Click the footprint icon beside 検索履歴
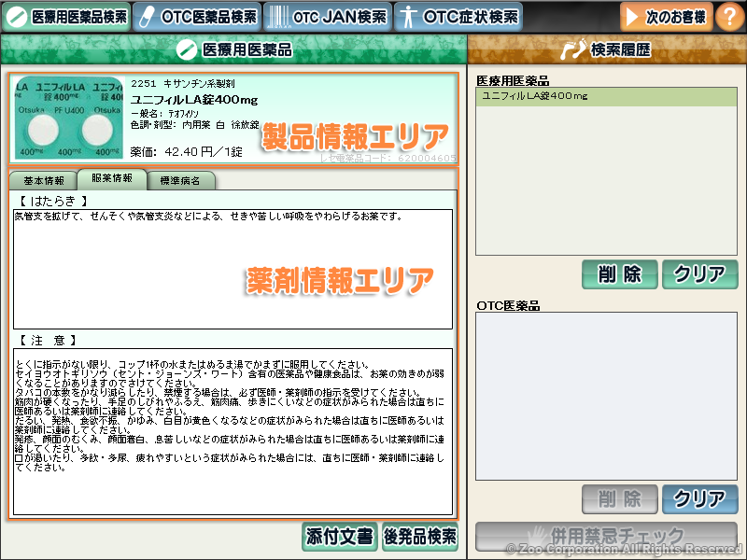The width and height of the screenshot is (747, 560). pos(572,49)
